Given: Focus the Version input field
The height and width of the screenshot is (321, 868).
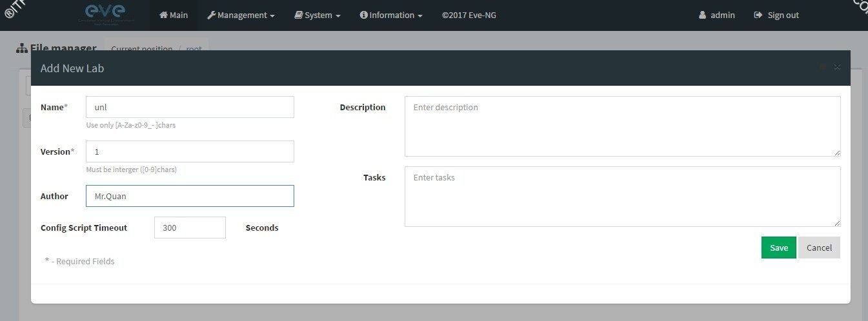Looking at the screenshot, I should (x=190, y=151).
